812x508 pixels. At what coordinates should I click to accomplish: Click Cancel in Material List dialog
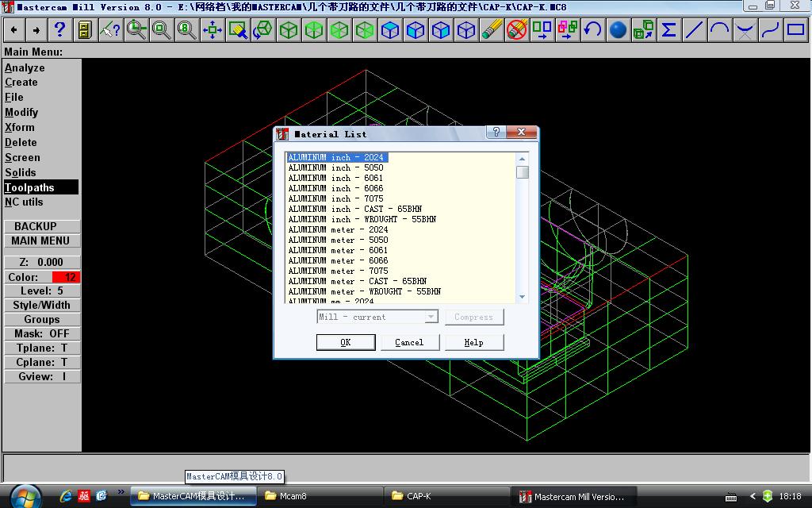pos(410,343)
